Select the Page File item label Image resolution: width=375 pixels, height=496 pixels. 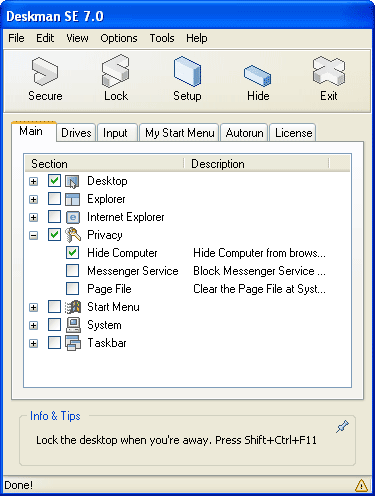(x=109, y=289)
